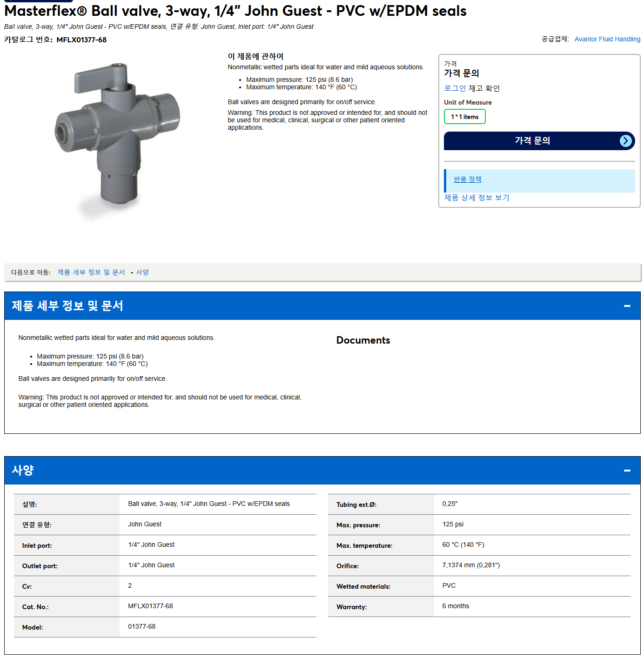The image size is (644, 664).
Task: Collapse the 제품 세부 정보 및 문서 section
Action: click(627, 306)
